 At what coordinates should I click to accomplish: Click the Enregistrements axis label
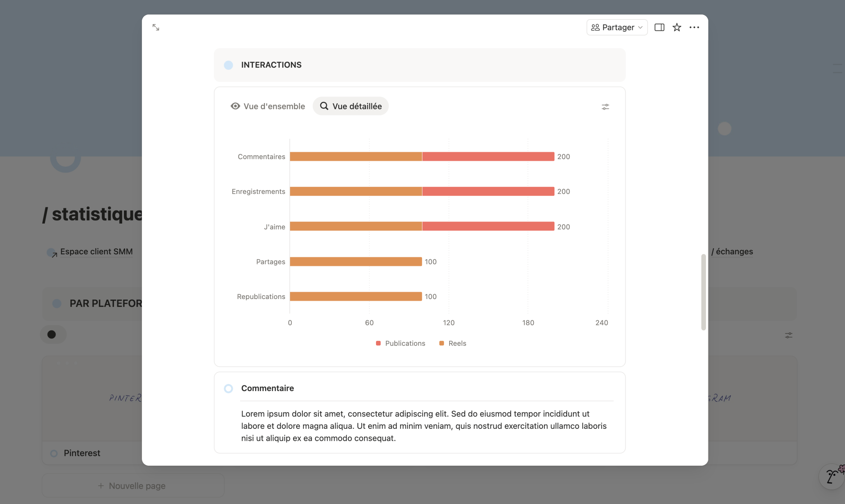pos(258,191)
